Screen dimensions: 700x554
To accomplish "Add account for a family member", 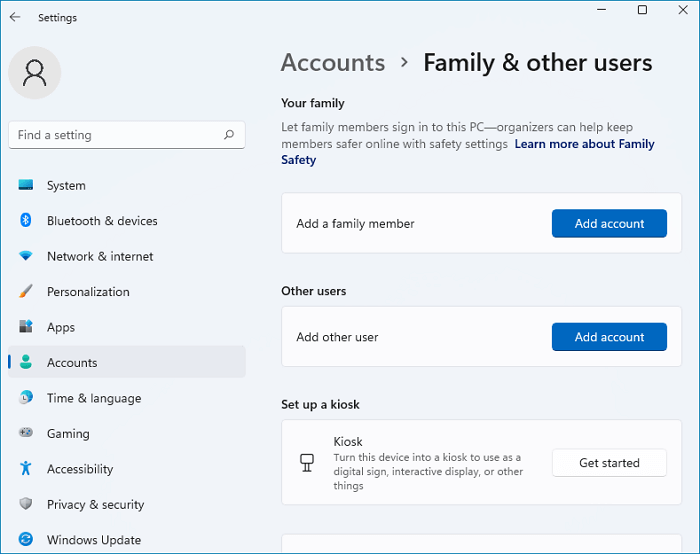I will click(609, 224).
